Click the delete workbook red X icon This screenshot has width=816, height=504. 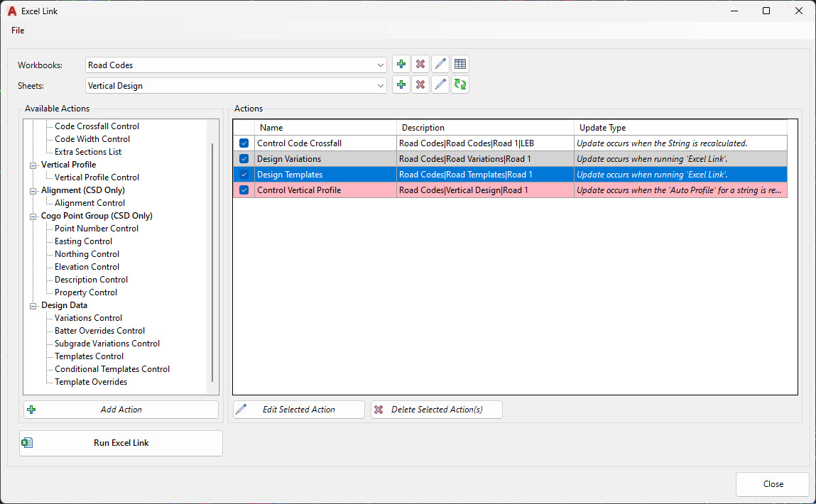click(x=420, y=64)
